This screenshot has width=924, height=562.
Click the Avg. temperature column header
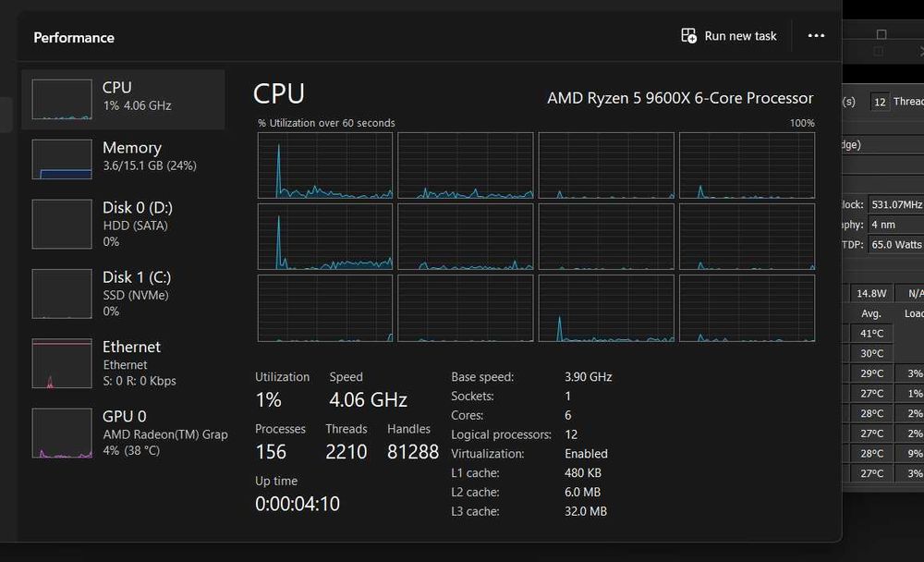(x=871, y=313)
